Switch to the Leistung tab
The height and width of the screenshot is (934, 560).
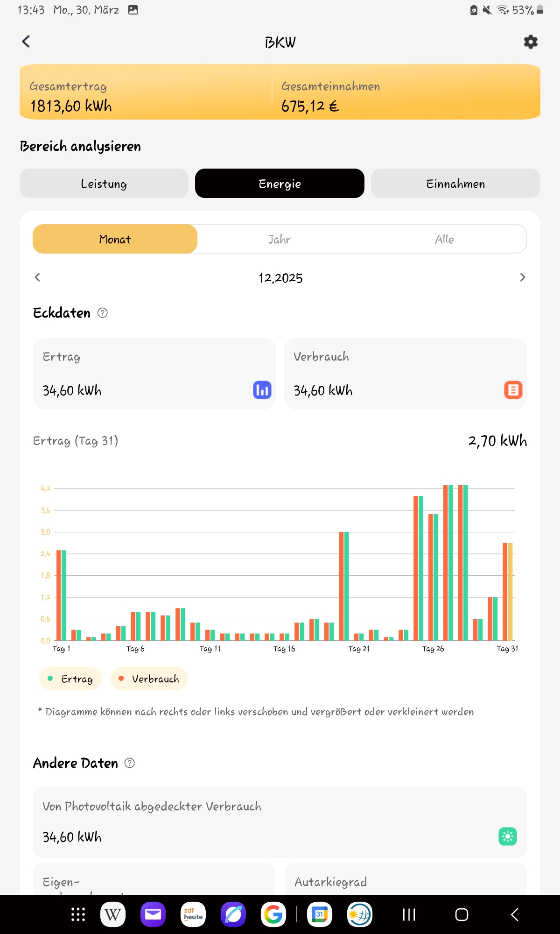[x=104, y=184]
